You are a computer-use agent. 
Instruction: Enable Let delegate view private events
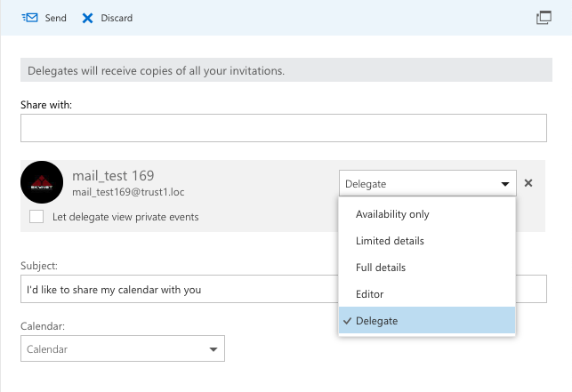tap(36, 216)
